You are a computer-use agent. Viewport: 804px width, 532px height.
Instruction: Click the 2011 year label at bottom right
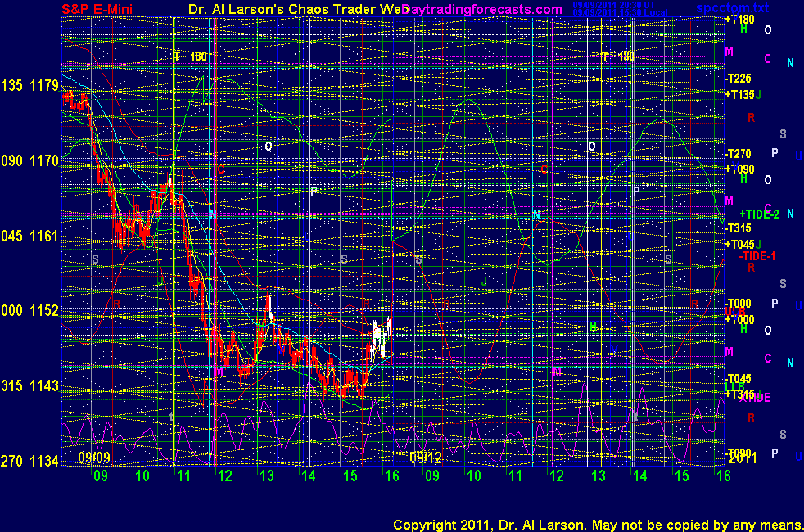point(742,457)
